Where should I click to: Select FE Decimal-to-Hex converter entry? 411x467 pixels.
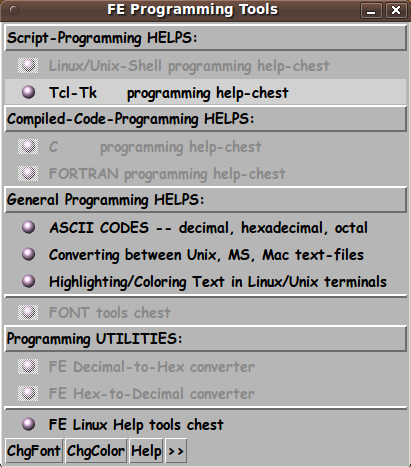[205, 367]
